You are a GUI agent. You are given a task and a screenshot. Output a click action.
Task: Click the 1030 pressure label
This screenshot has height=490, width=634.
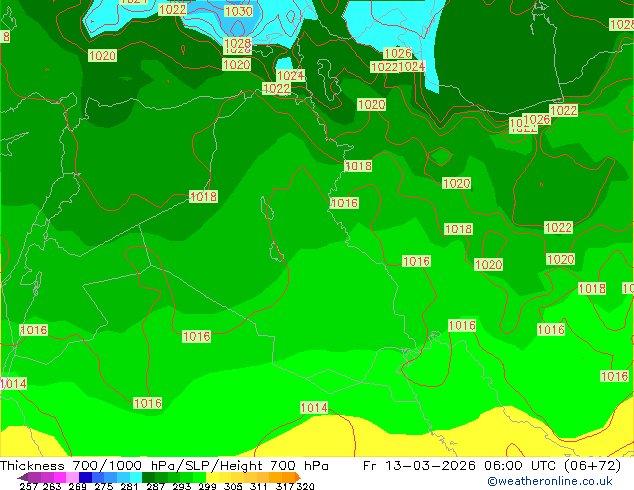point(238,11)
